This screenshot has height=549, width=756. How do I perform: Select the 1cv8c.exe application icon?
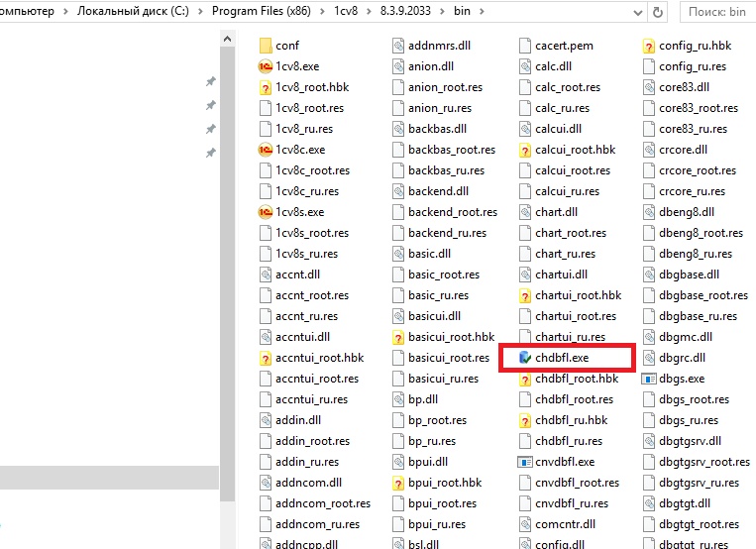tap(266, 150)
